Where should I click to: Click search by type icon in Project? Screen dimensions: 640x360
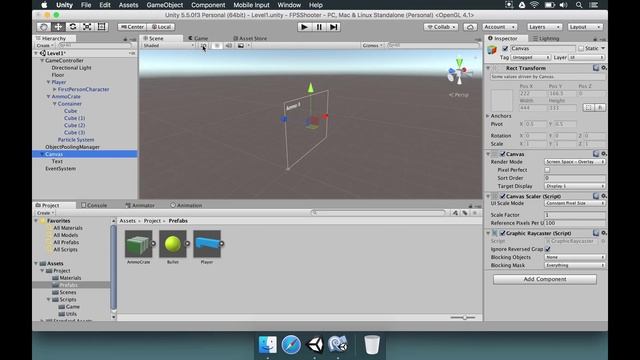[455, 213]
